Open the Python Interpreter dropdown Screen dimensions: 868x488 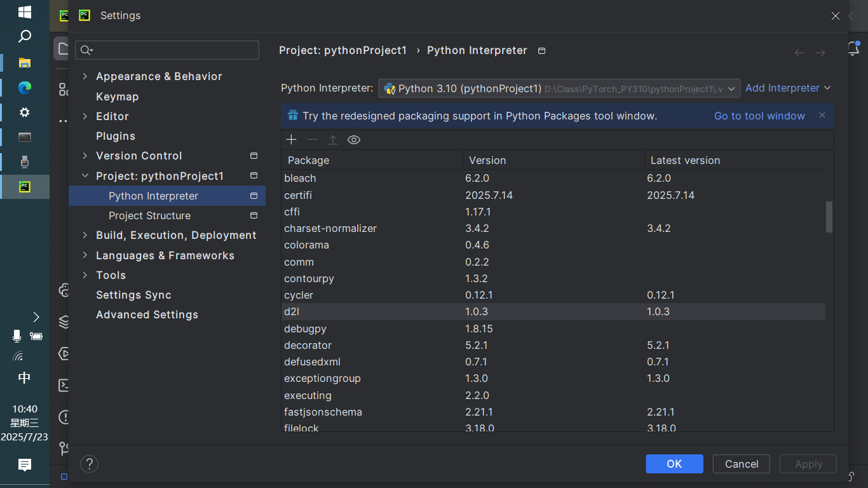click(559, 88)
